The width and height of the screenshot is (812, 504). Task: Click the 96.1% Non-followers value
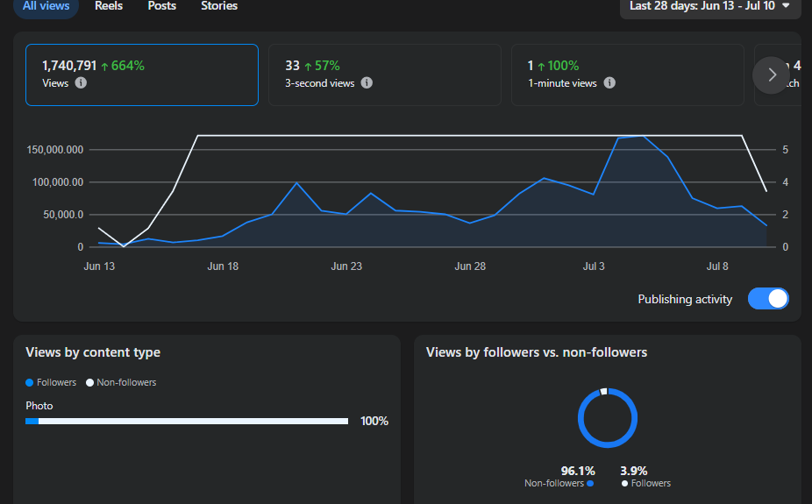pyautogui.click(x=578, y=471)
